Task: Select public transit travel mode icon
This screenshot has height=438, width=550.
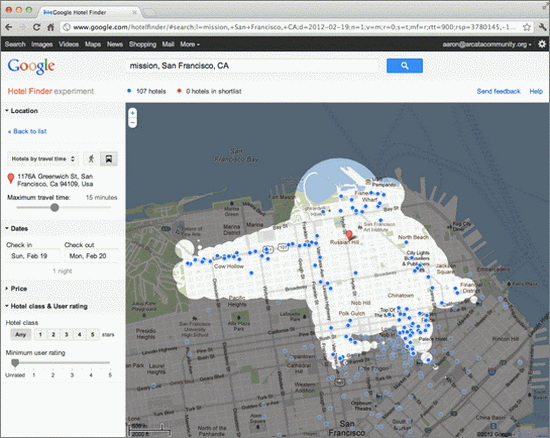Action: click(109, 159)
